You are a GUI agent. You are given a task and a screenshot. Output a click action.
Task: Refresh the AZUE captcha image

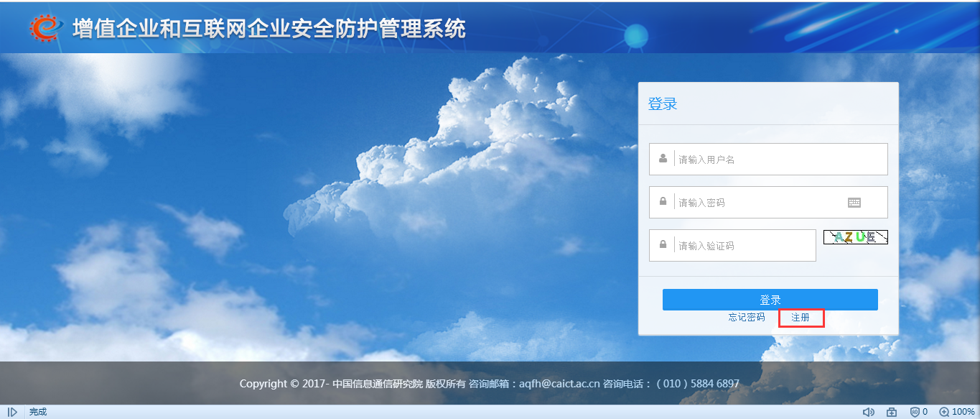pos(856,237)
